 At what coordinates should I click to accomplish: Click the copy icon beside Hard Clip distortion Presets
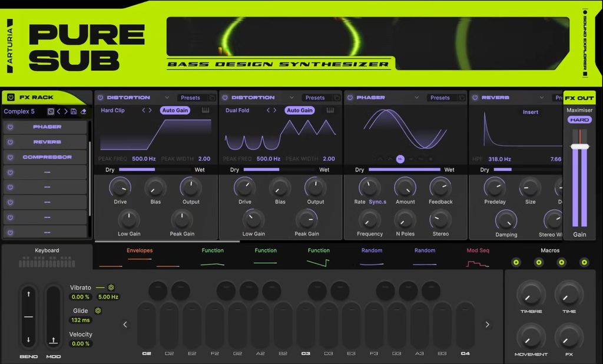[211, 98]
